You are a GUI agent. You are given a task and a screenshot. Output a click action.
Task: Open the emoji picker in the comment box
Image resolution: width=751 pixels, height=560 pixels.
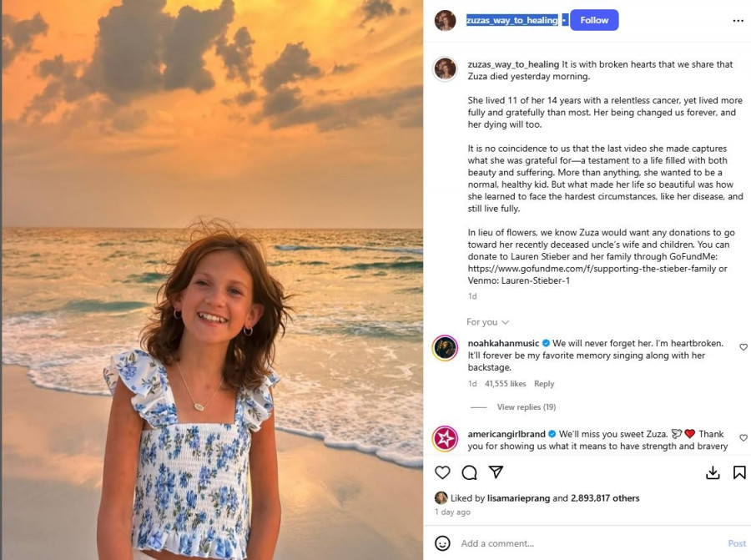pyautogui.click(x=443, y=543)
